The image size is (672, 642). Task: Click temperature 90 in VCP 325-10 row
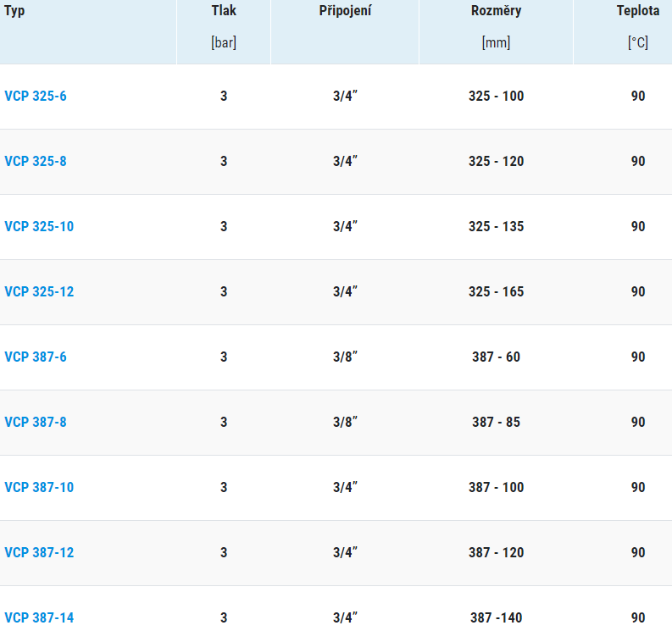pyautogui.click(x=638, y=226)
